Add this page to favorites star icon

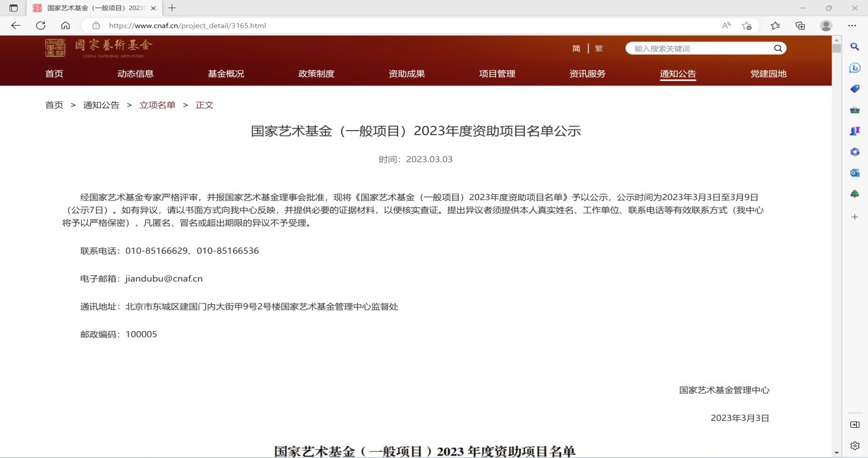pos(747,26)
